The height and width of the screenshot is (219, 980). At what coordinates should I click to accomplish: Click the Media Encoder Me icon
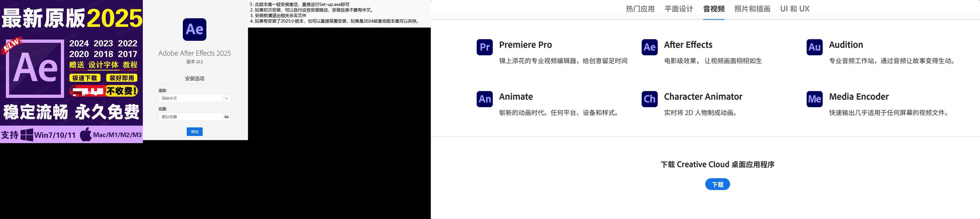coord(815,99)
